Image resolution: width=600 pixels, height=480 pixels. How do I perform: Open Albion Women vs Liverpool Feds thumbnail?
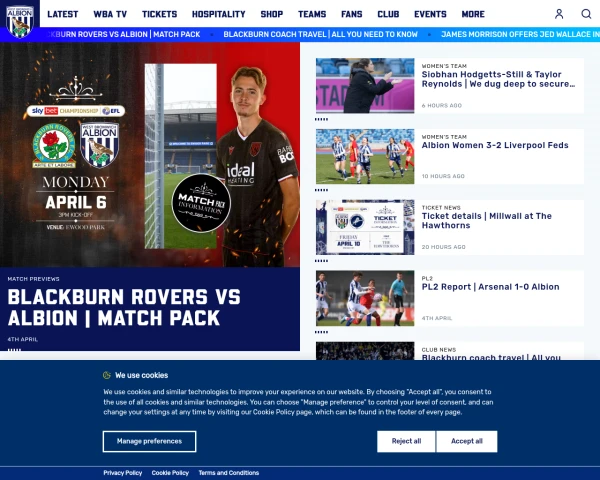365,156
